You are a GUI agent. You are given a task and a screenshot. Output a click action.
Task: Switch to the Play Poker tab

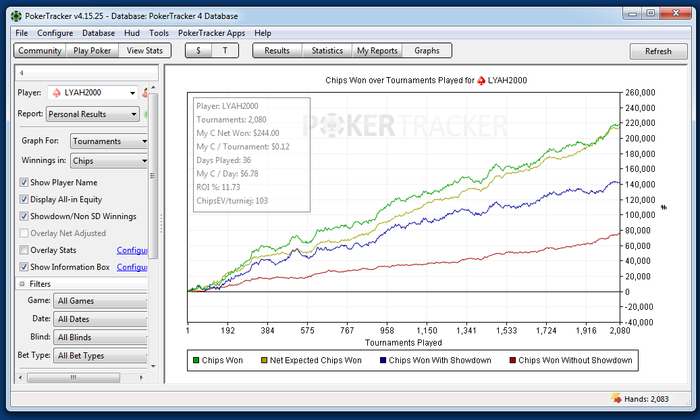pos(92,51)
